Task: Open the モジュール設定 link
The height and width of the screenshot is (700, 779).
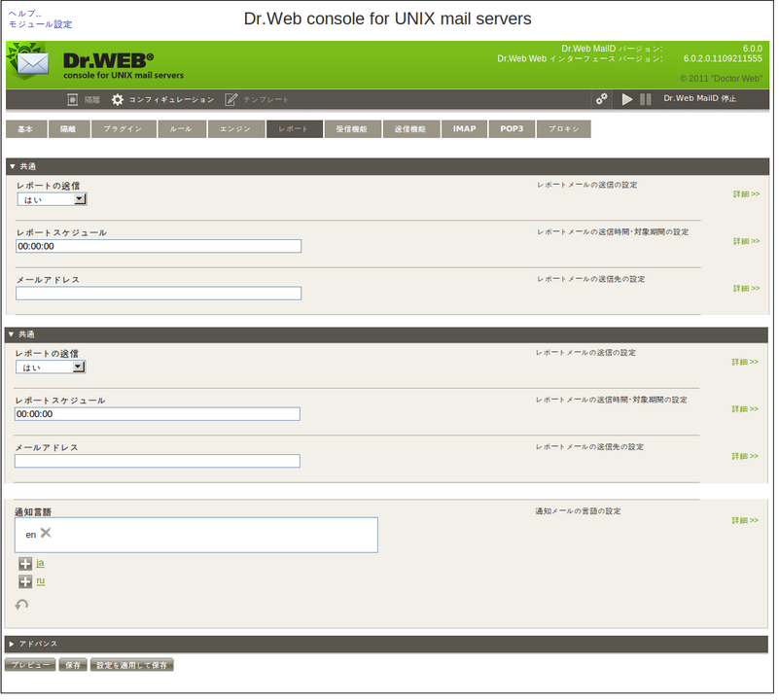Action: pos(40,24)
